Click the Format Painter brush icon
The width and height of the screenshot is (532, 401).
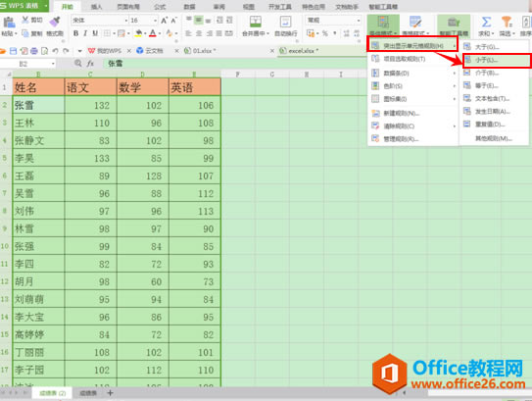click(x=54, y=22)
